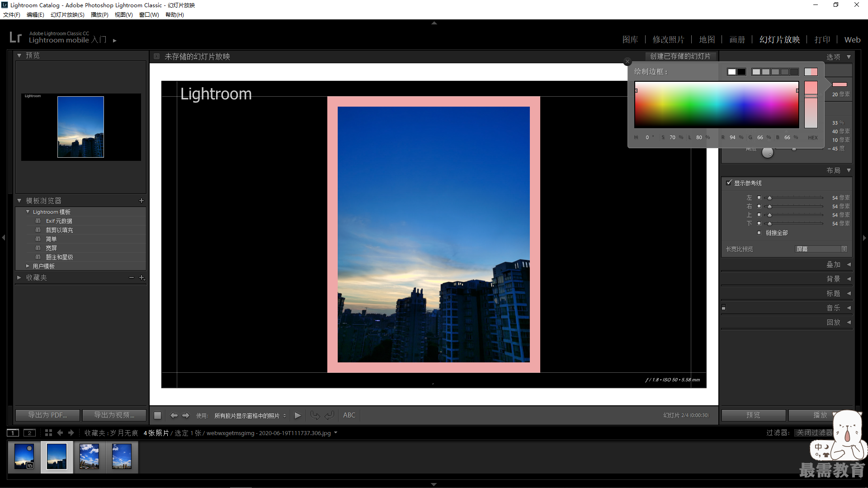
Task: Toggle top (上) margin link box
Action: pyautogui.click(x=759, y=215)
